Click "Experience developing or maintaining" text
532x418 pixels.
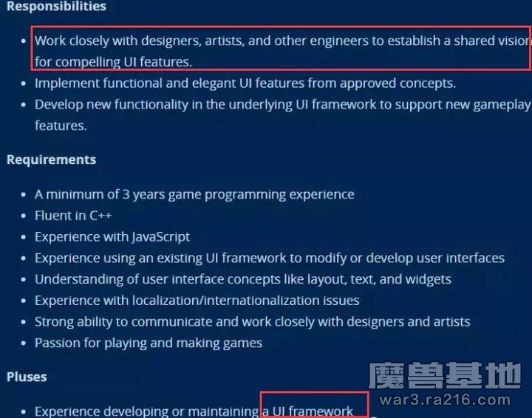(146, 411)
